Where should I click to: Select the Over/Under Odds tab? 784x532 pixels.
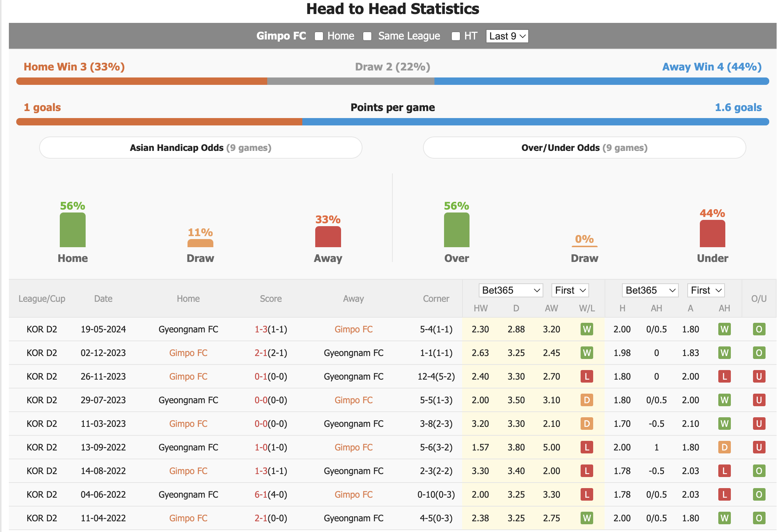click(584, 148)
